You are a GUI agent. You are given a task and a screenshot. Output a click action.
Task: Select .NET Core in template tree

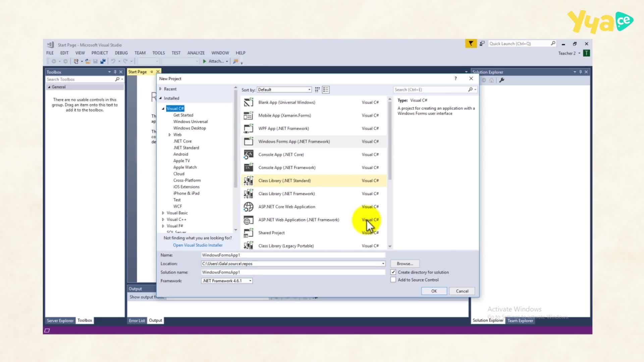182,141
